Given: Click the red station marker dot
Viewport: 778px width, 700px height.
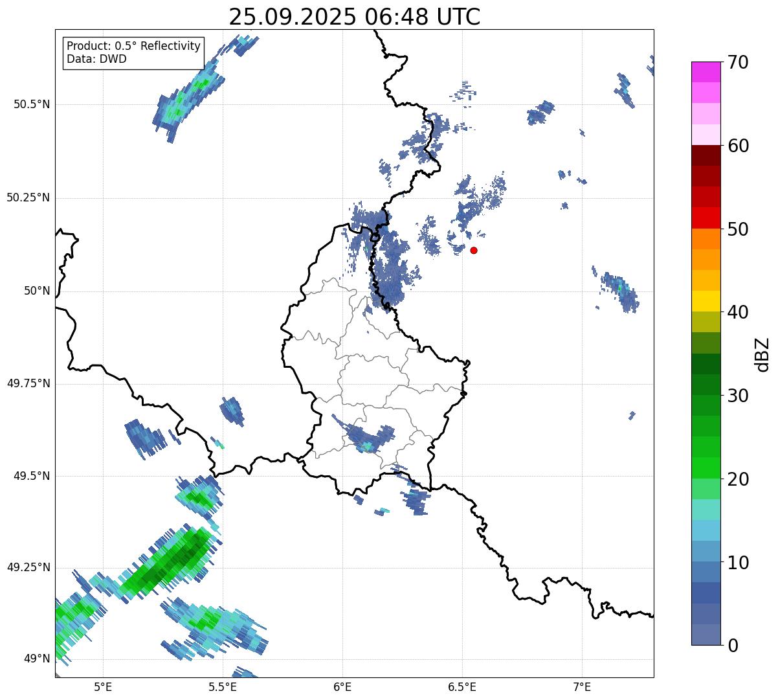Looking at the screenshot, I should click(474, 250).
